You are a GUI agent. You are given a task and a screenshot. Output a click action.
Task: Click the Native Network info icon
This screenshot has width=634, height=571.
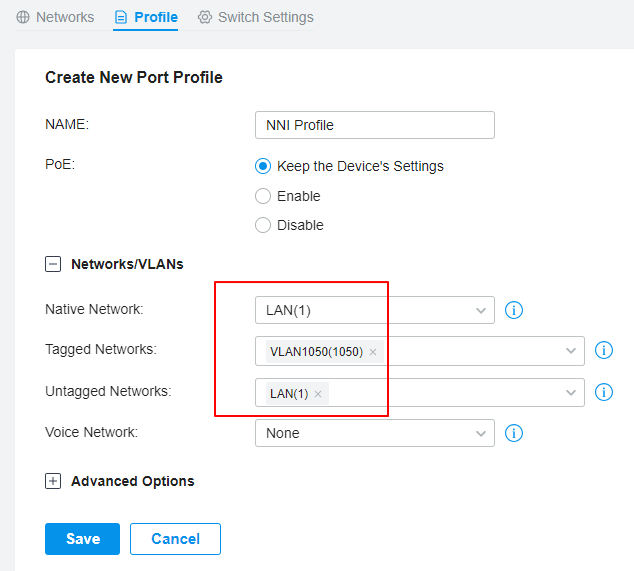tap(514, 310)
